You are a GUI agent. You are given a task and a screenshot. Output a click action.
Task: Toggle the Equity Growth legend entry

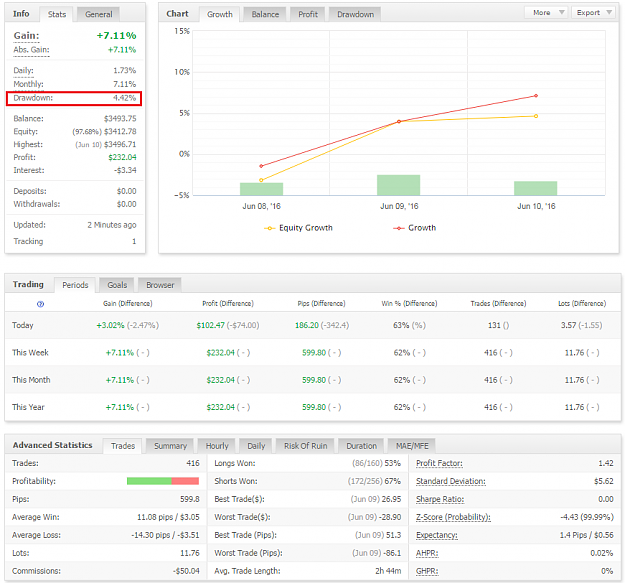point(298,228)
